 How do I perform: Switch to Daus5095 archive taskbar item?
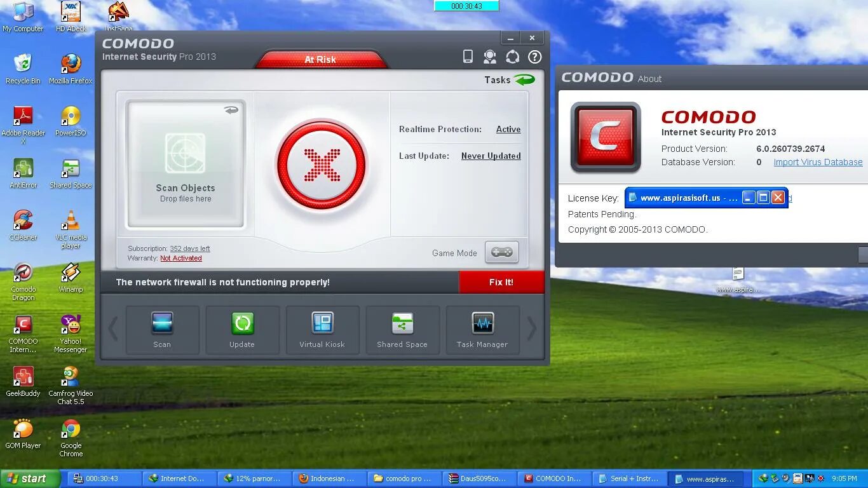click(x=479, y=478)
